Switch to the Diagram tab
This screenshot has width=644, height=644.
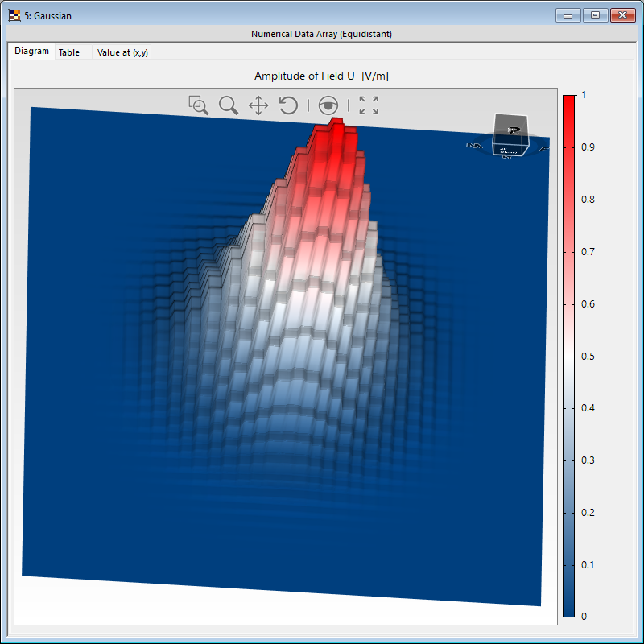click(x=32, y=52)
